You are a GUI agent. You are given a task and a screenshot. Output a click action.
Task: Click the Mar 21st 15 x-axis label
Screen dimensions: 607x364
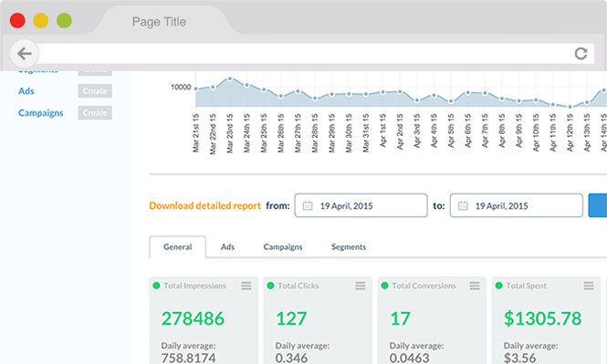tap(196, 132)
